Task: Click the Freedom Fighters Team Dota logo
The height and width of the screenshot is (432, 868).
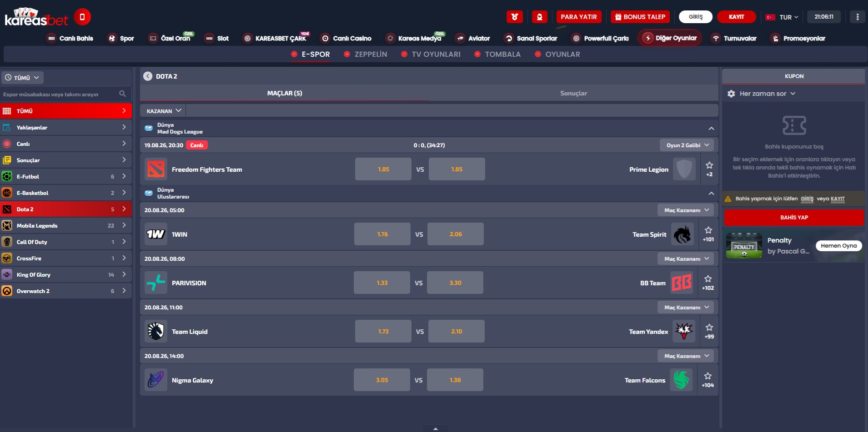Action: pos(156,169)
